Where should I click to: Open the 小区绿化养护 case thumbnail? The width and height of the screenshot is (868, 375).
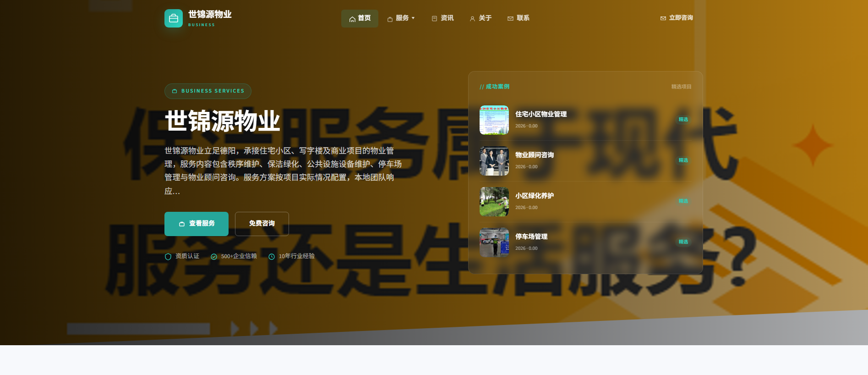point(494,202)
